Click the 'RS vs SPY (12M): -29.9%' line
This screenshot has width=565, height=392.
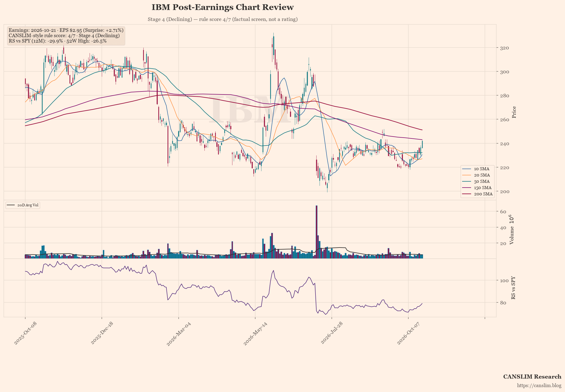click(58, 41)
